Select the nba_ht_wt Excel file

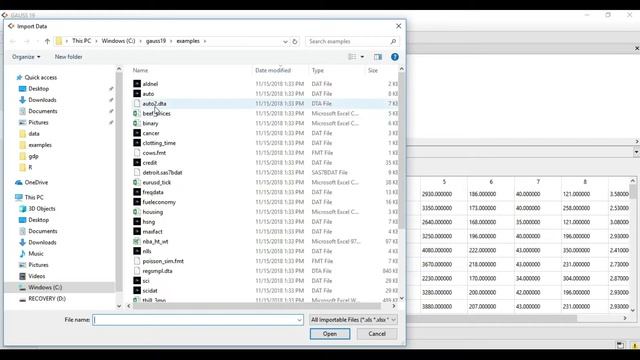[156, 241]
